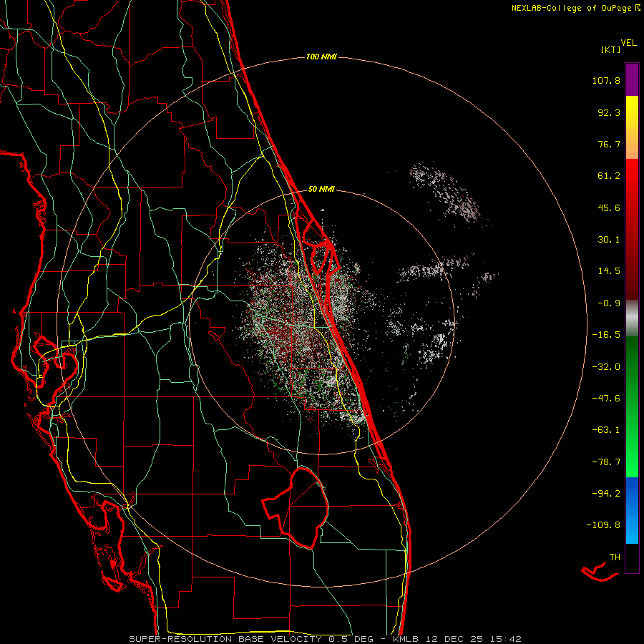This screenshot has width=644, height=644.
Task: Click the 30.1 legend value
Action: [x=609, y=240]
